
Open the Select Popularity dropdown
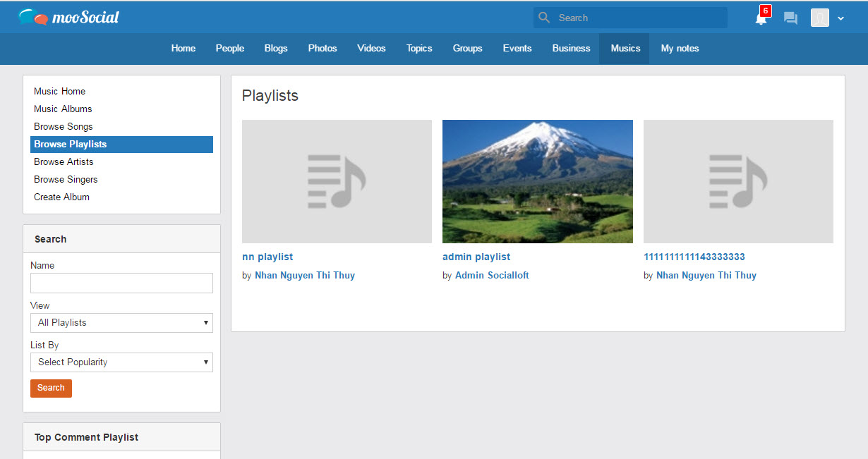click(121, 362)
